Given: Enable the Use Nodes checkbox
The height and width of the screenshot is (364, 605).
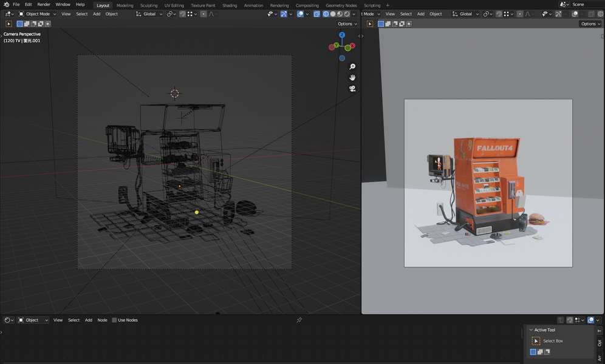Looking at the screenshot, I should (x=114, y=320).
